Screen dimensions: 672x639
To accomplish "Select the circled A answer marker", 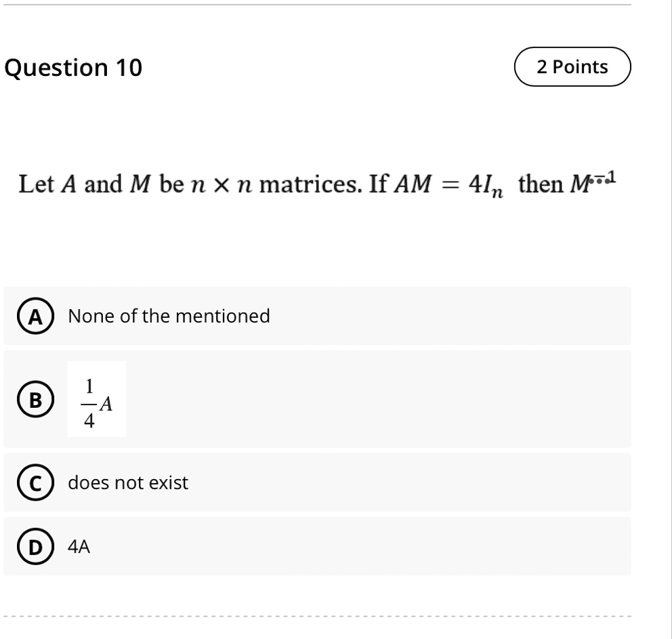I will pos(36,316).
